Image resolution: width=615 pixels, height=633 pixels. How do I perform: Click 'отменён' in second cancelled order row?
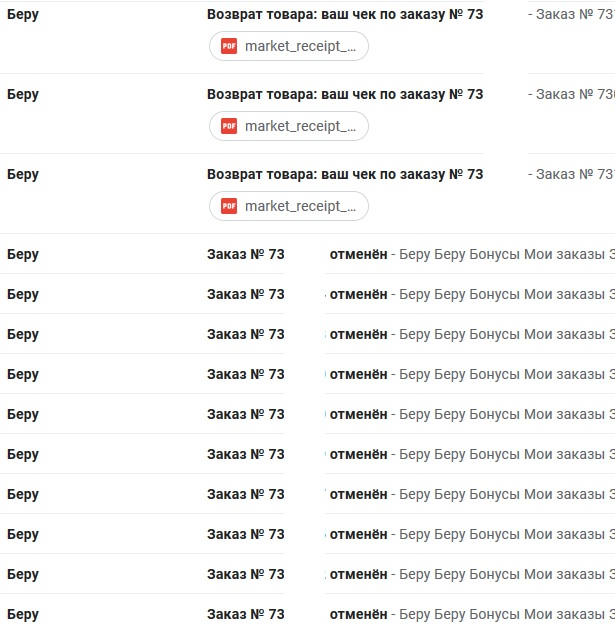(358, 294)
